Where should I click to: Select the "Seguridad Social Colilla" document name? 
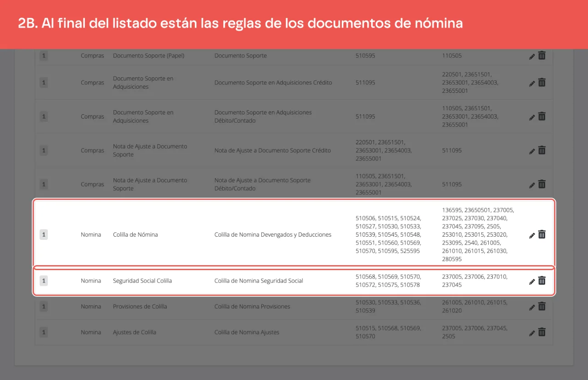pyautogui.click(x=142, y=281)
